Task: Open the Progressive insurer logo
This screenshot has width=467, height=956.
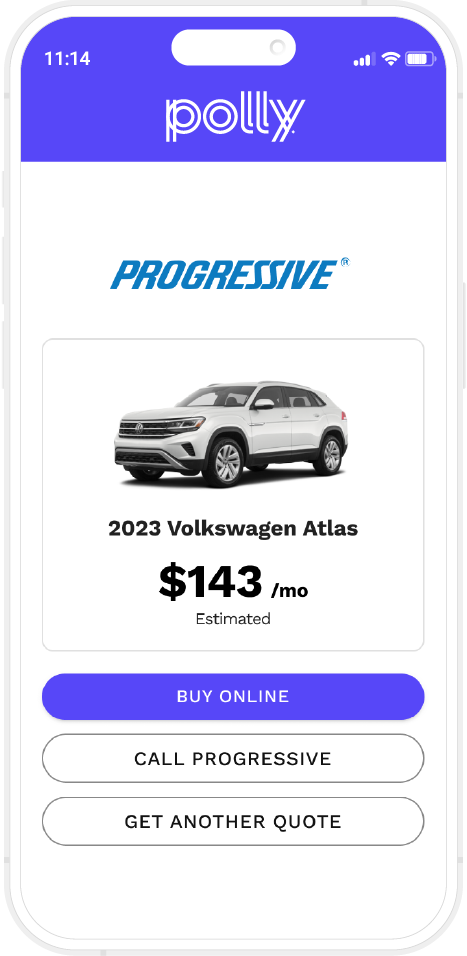Action: point(230,274)
